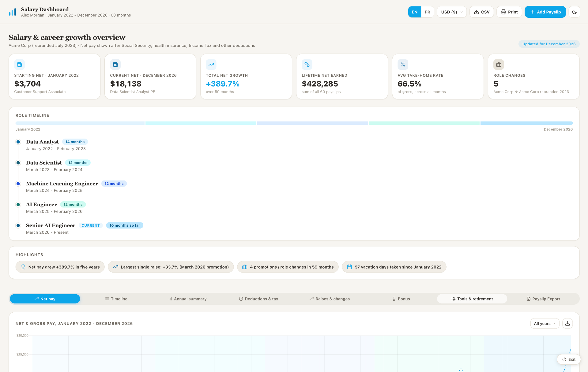Viewport: 588px width, 372px height.
Task: Click the list icon on Timeline tab
Action: [107, 299]
